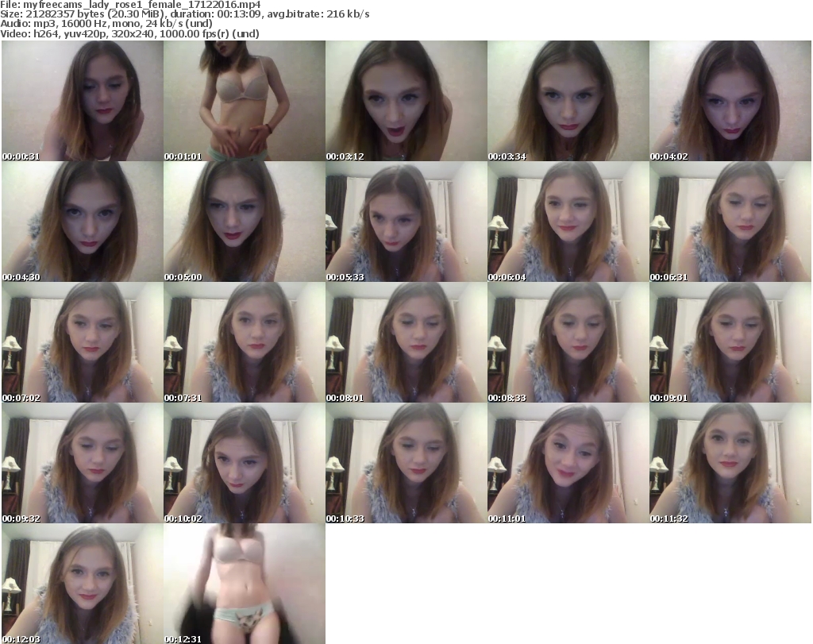Choose the frame at 00:11:32
The width and height of the screenshot is (813, 644).
730,463
